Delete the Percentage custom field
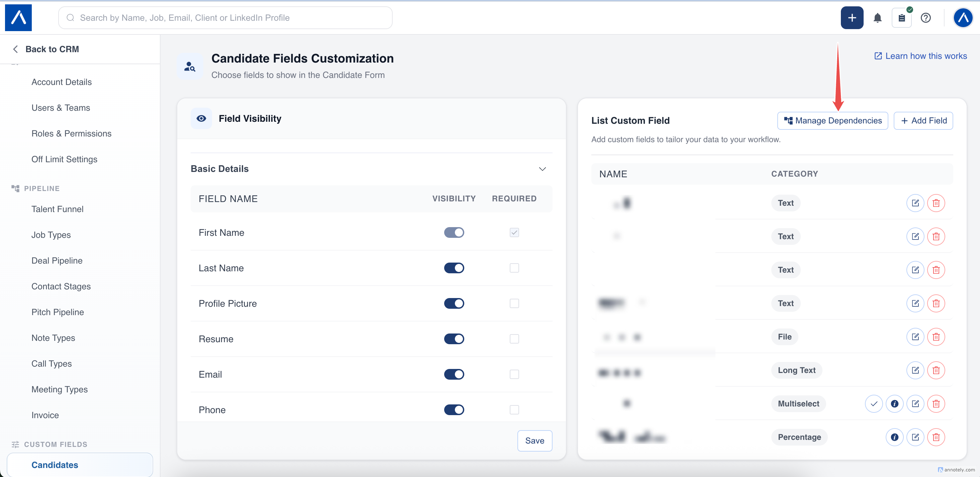Viewport: 980px width, 477px height. click(936, 437)
